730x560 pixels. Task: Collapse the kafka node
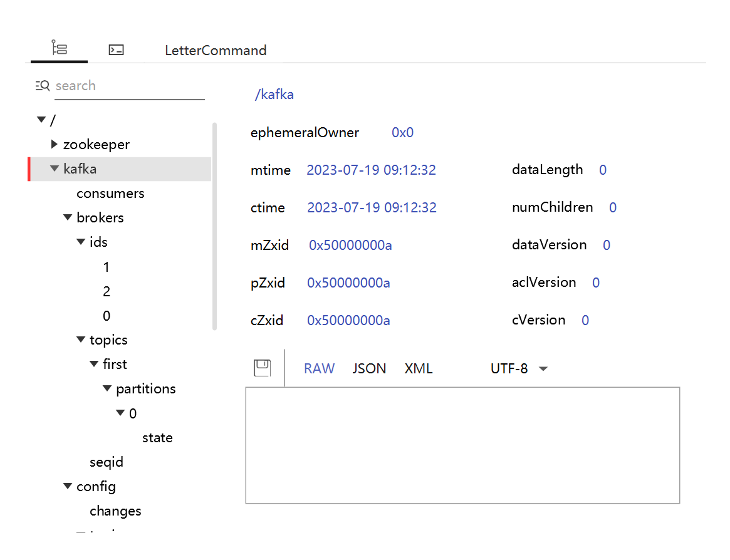point(55,169)
